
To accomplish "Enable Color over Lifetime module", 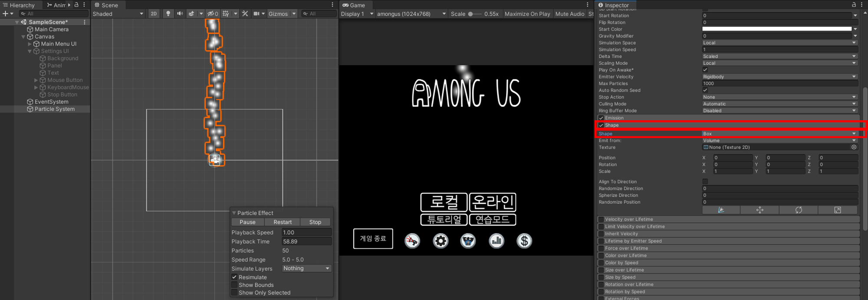I will [601, 256].
